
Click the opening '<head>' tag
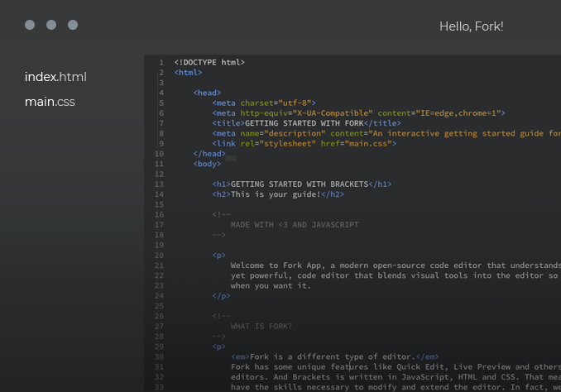coord(207,93)
